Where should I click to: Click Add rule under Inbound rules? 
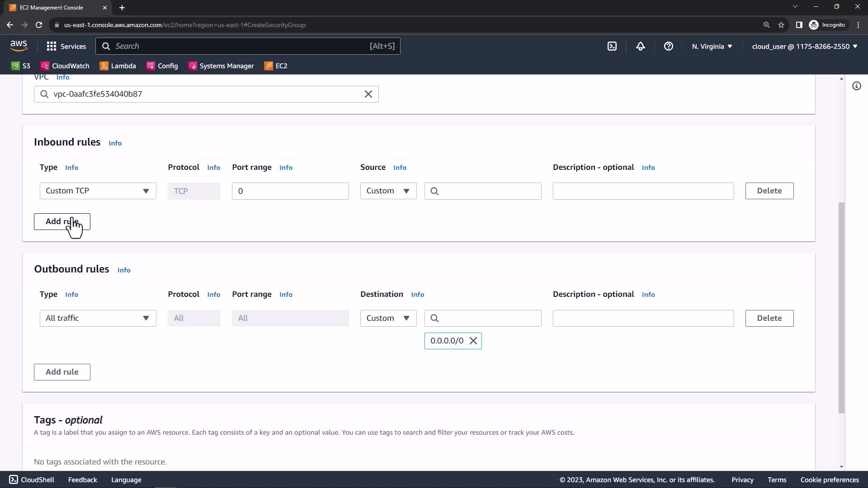(62, 221)
